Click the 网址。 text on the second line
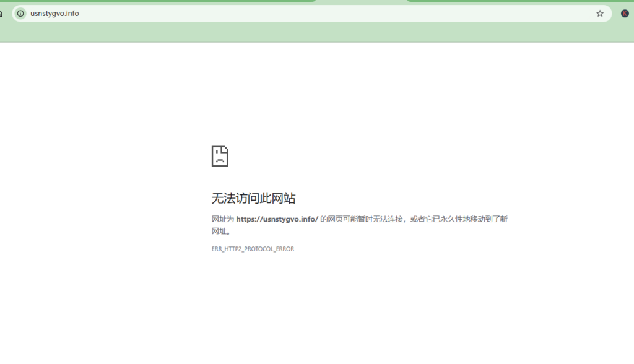The height and width of the screenshot is (364, 634). [222, 231]
